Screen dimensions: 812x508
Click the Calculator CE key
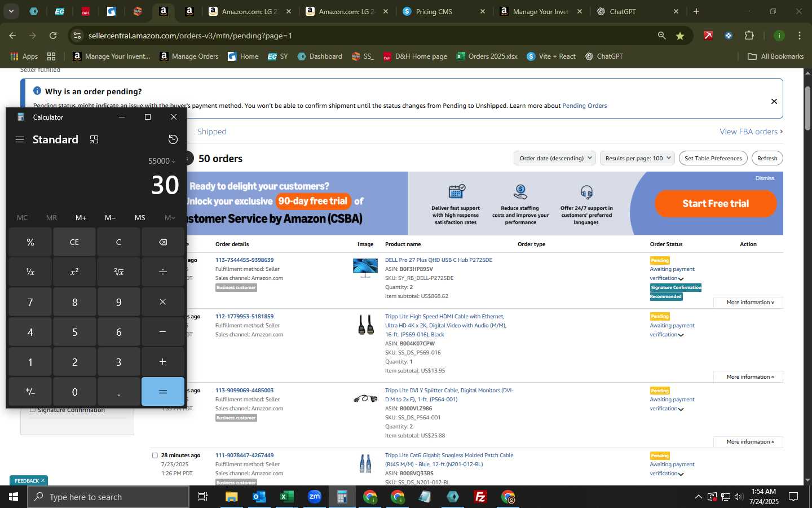pyautogui.click(x=74, y=242)
